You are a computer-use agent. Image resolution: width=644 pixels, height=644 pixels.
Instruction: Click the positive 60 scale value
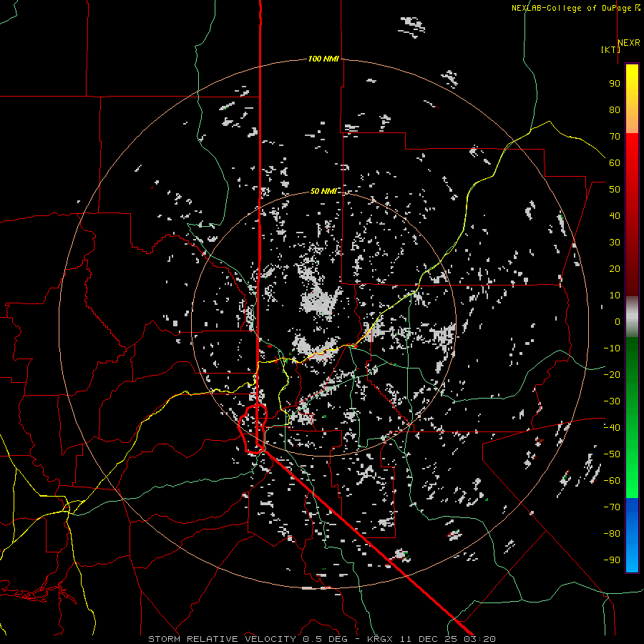615,163
